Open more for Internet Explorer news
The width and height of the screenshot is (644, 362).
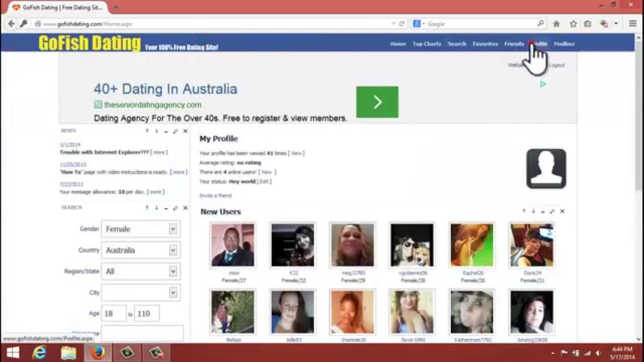tap(159, 152)
